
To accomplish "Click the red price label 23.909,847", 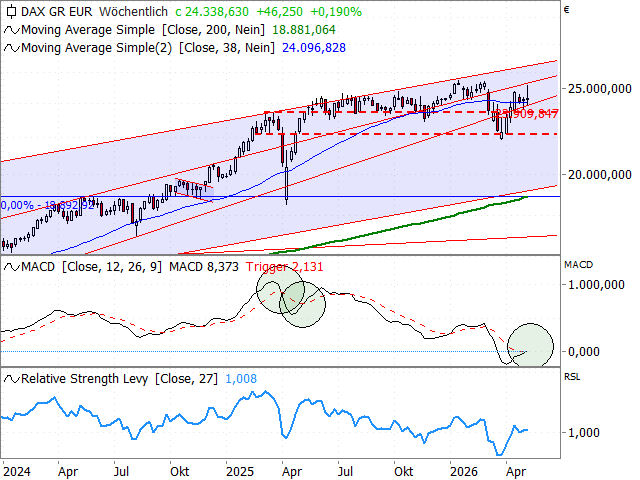I will [527, 114].
